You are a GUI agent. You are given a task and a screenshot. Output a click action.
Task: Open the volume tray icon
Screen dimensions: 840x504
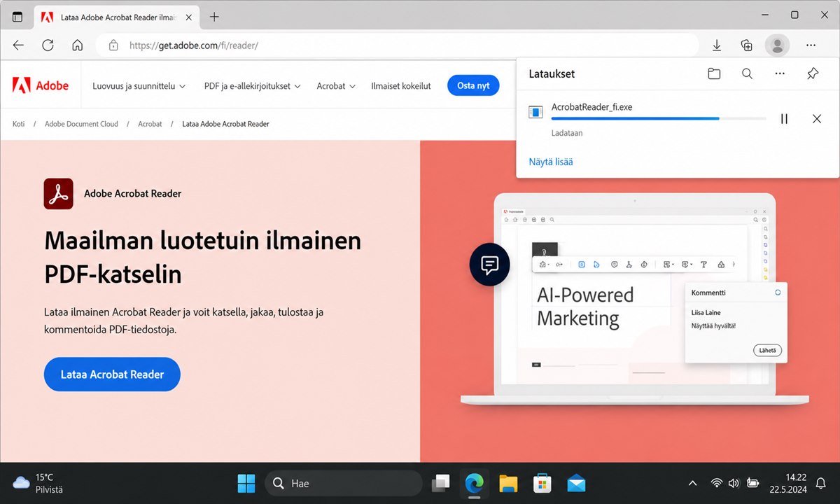[734, 483]
